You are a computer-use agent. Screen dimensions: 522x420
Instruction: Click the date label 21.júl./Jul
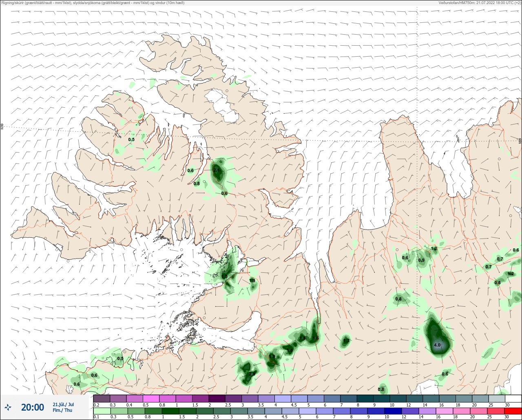(63, 404)
